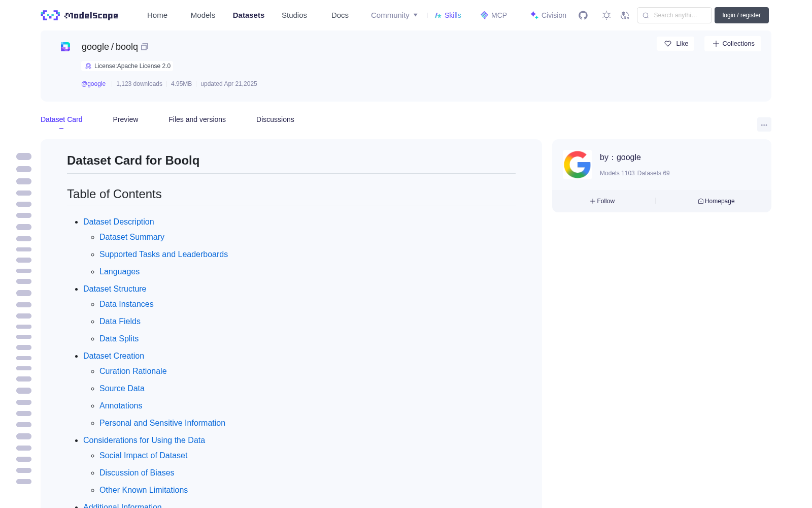Open the Datasets nav item
This screenshot has height=508, width=812.
pos(249,15)
